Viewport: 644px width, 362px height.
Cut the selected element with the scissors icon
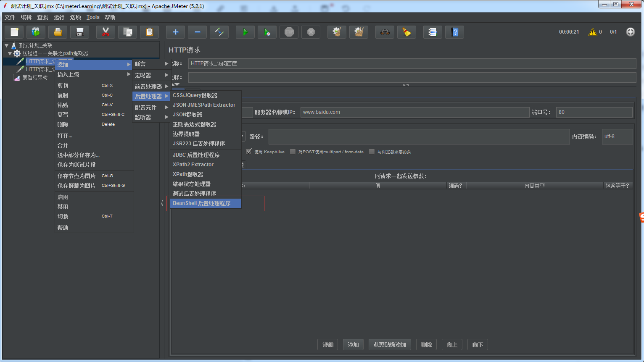pyautogui.click(x=106, y=32)
